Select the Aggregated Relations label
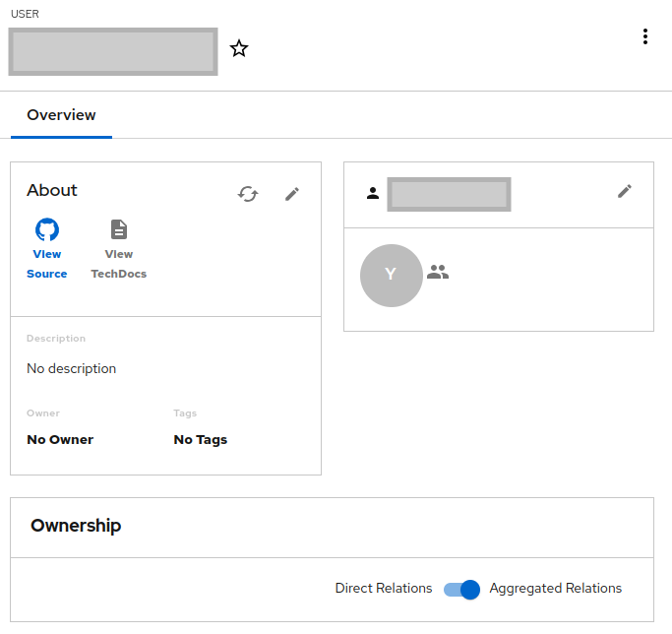The width and height of the screenshot is (672, 634). [556, 588]
